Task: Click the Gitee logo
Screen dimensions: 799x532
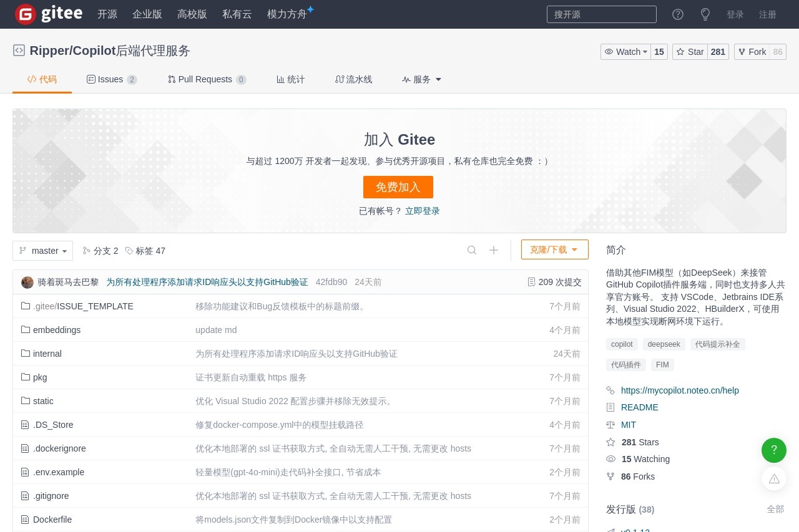Action: pos(49,14)
